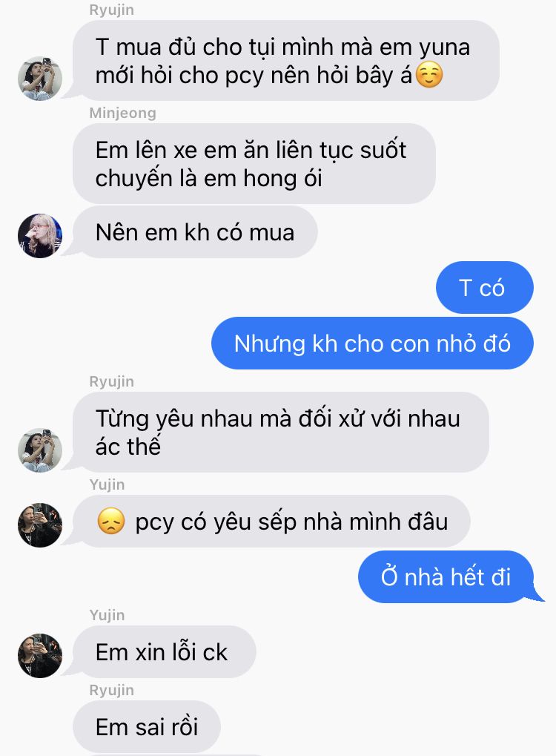Tap the sad emoji in Yujin's message
556x756 pixels.
110,522
